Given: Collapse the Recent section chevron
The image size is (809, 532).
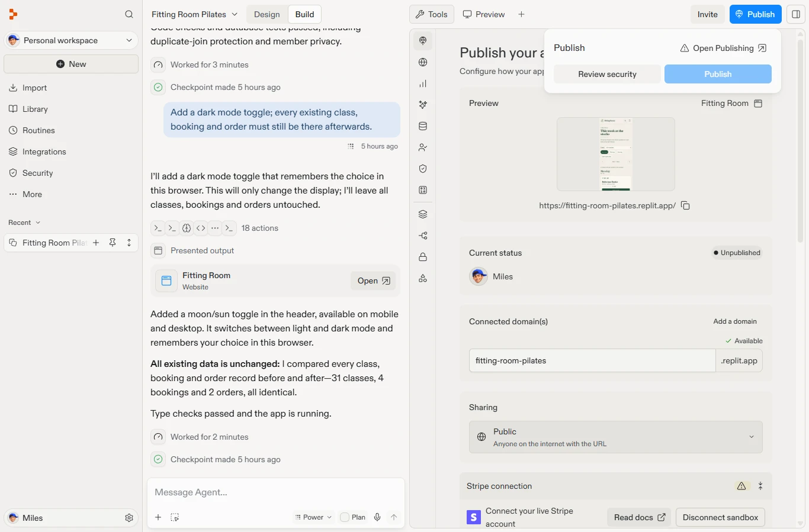Looking at the screenshot, I should click(38, 223).
